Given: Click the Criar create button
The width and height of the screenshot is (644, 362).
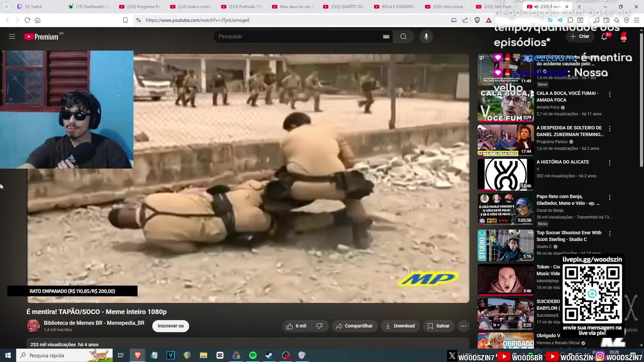Looking at the screenshot, I should click(580, 36).
